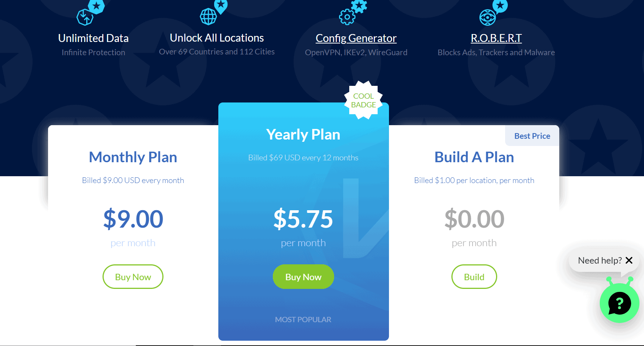The image size is (644, 346).
Task: Click the R.O.B.E.R.T eye icon
Action: [487, 17]
